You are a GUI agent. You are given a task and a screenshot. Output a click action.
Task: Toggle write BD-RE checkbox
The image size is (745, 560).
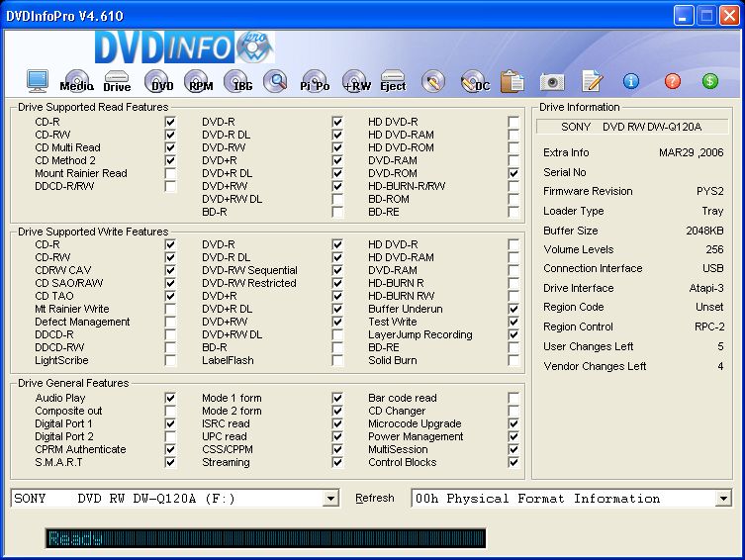point(513,347)
